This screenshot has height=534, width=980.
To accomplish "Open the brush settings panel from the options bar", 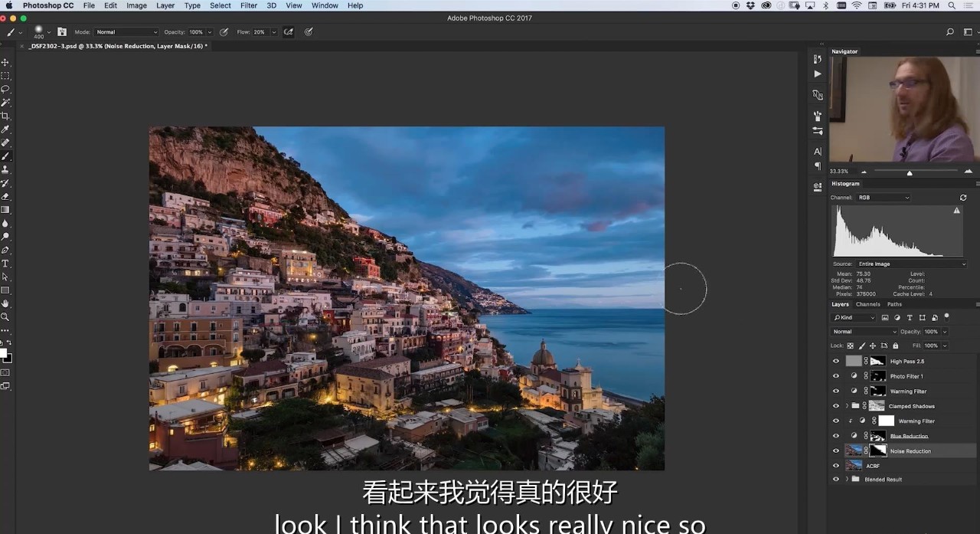I will tap(61, 32).
